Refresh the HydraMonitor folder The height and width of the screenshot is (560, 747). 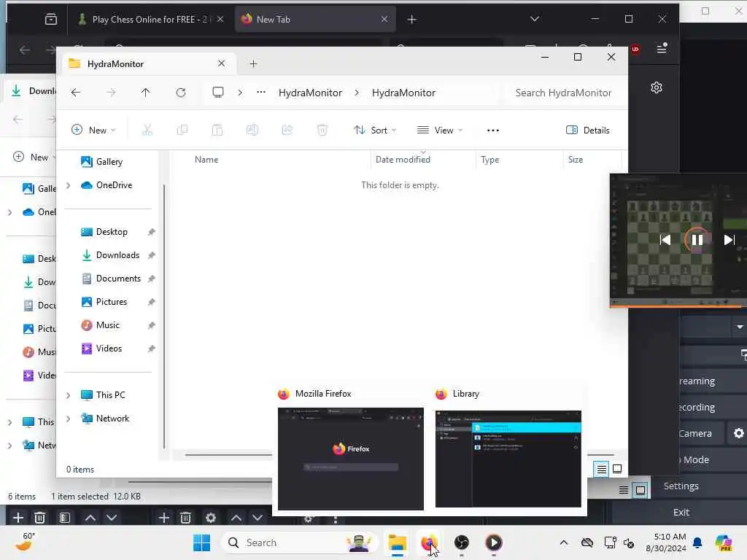point(181,93)
